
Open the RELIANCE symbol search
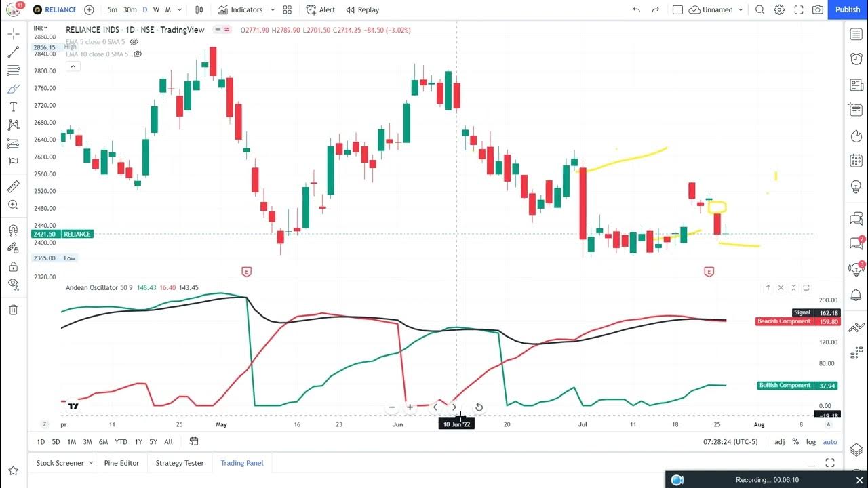pyautogui.click(x=54, y=9)
